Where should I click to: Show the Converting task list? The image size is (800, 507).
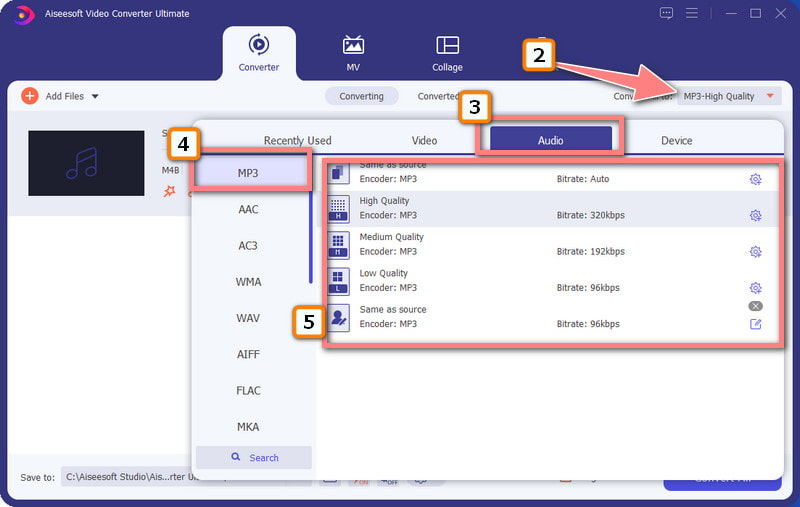(361, 96)
